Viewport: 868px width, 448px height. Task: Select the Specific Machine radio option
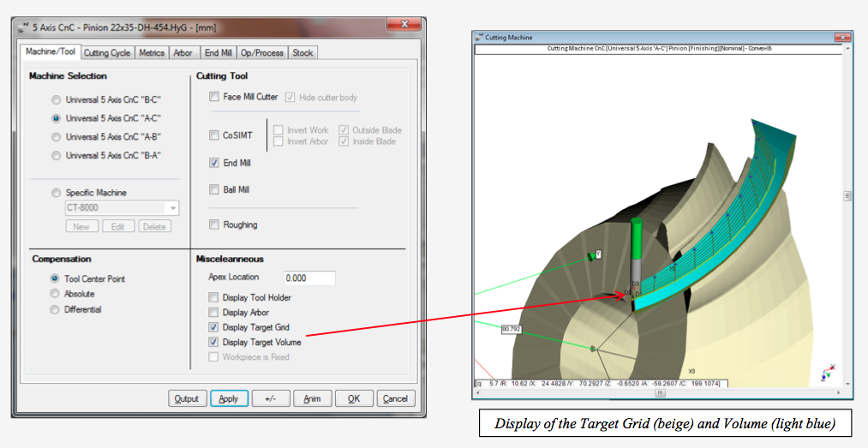tap(56, 193)
